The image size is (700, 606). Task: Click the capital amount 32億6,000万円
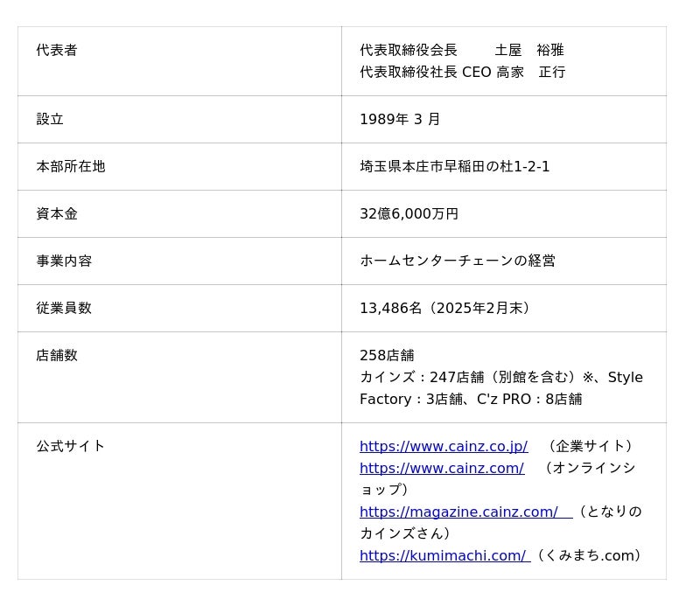(x=409, y=213)
